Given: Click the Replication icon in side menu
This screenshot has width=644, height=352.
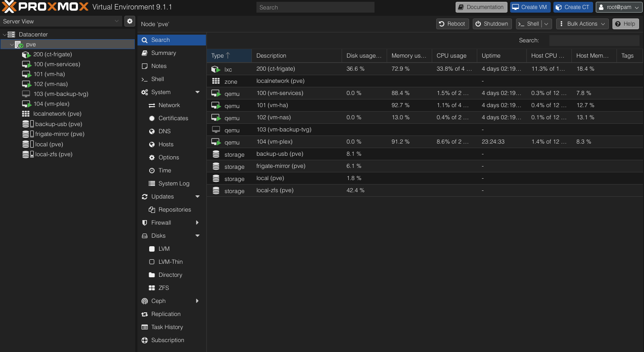Looking at the screenshot, I should point(145,314).
